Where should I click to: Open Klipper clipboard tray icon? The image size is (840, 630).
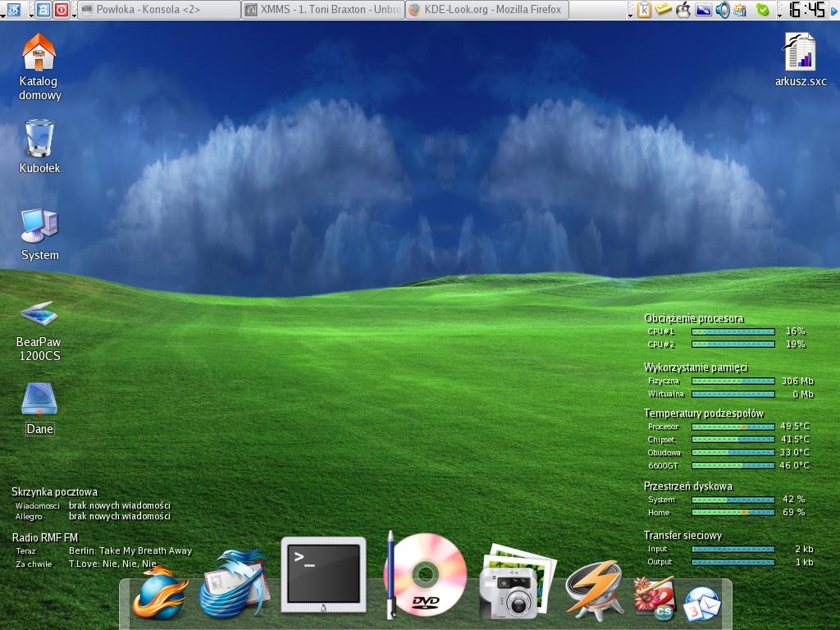645,10
